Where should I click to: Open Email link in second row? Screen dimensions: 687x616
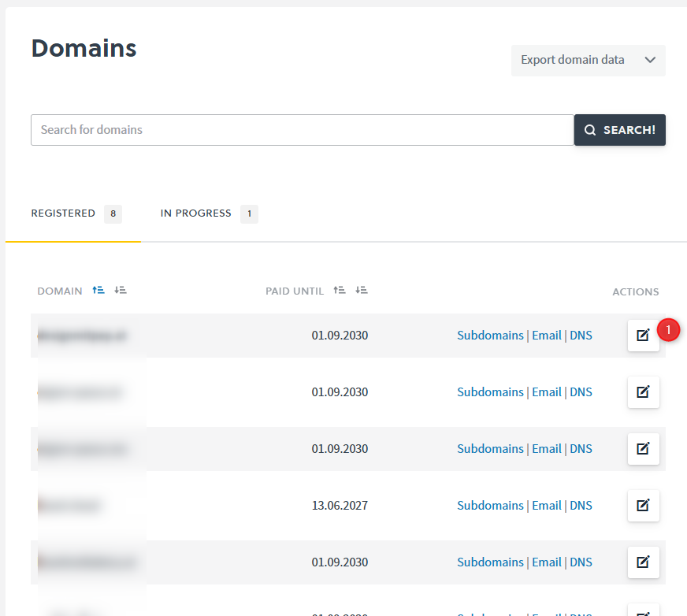pyautogui.click(x=546, y=392)
